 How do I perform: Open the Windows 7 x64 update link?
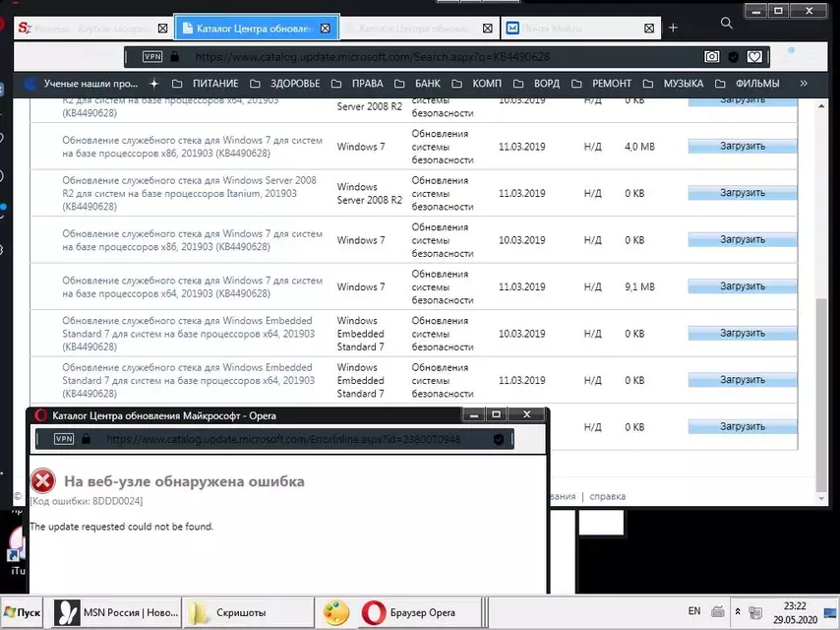pyautogui.click(x=193, y=286)
